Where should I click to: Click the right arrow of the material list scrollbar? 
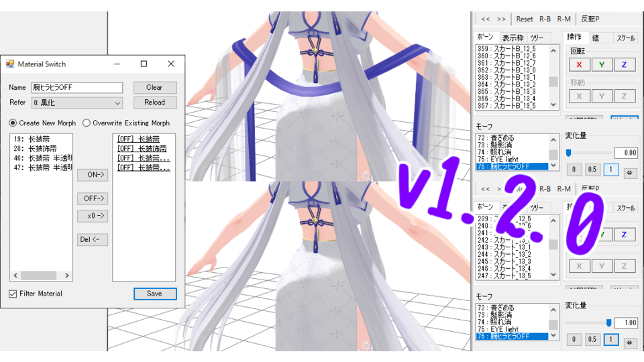66,276
